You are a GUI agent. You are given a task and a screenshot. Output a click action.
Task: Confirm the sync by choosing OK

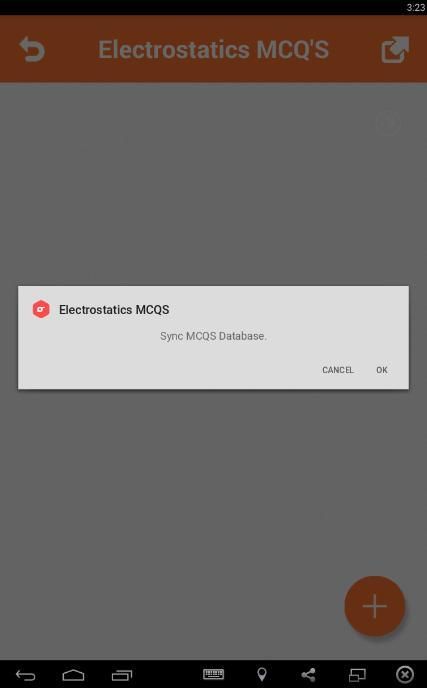tap(382, 370)
